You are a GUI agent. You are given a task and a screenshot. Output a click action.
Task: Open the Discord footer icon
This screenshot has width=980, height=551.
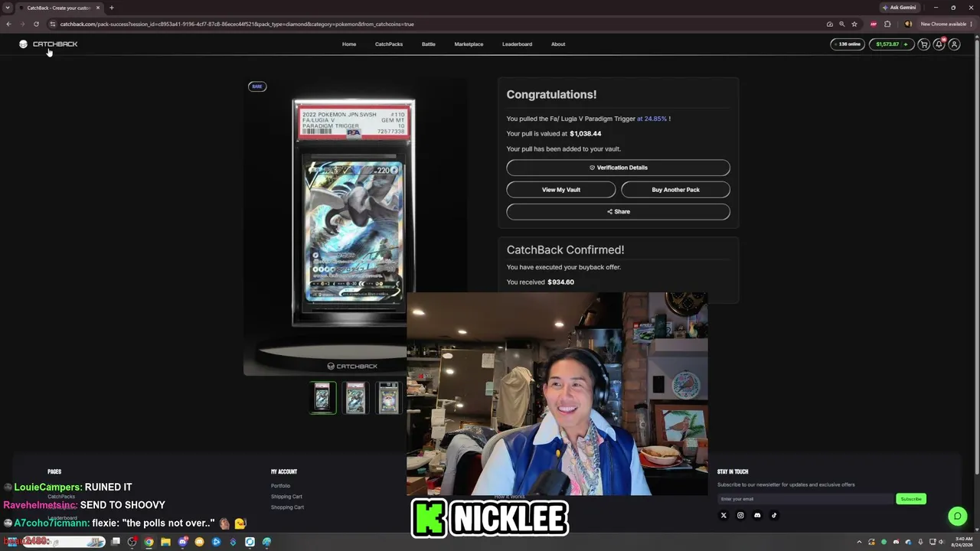click(757, 515)
